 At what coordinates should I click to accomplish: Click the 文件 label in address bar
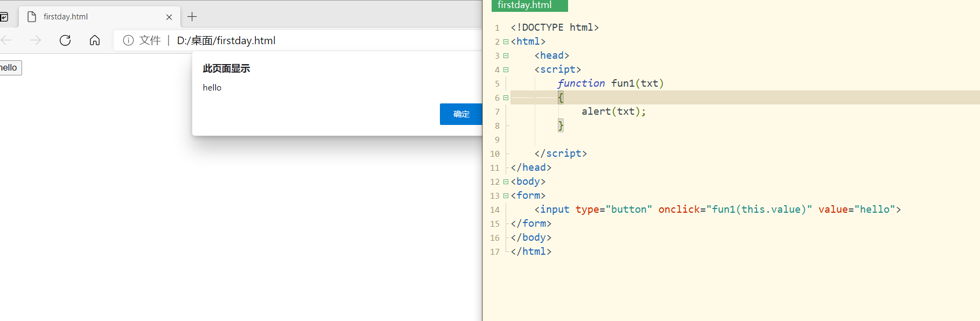coord(150,40)
